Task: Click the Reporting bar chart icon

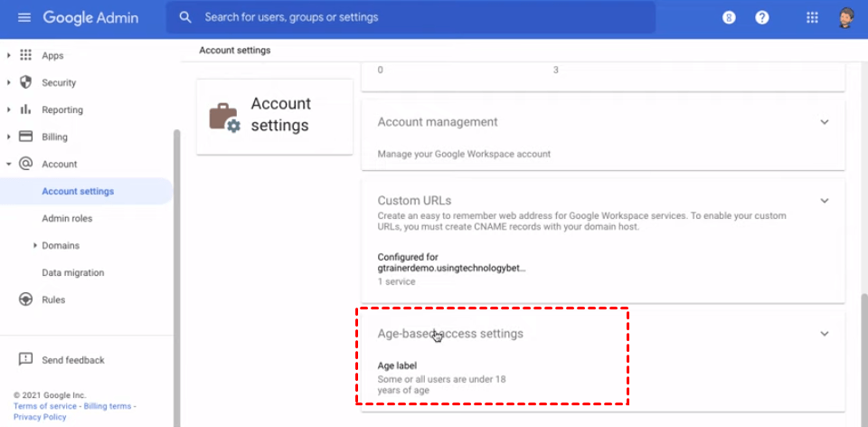Action: (x=25, y=109)
